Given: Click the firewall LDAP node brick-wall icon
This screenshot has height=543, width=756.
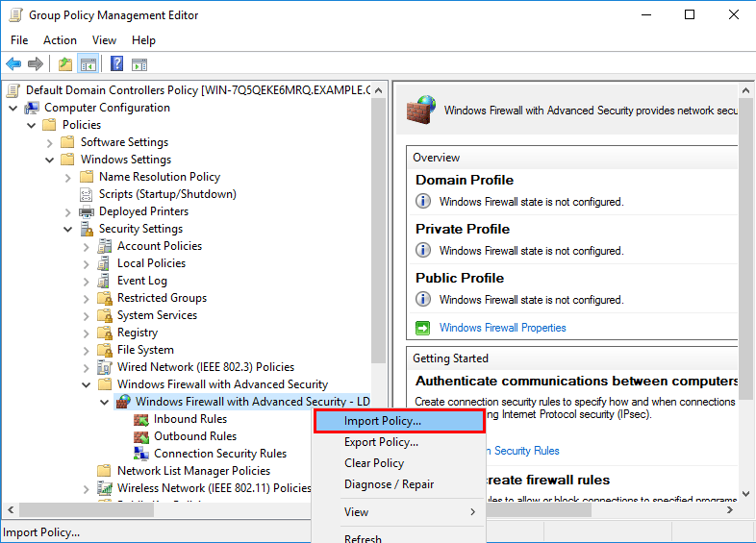Looking at the screenshot, I should pos(123,402).
